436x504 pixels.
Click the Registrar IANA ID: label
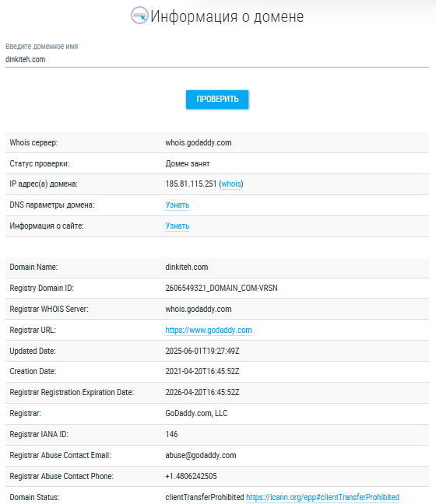click(x=39, y=434)
